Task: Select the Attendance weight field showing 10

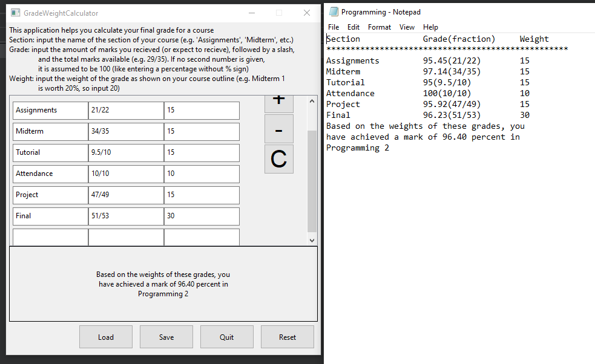Action: (x=202, y=174)
